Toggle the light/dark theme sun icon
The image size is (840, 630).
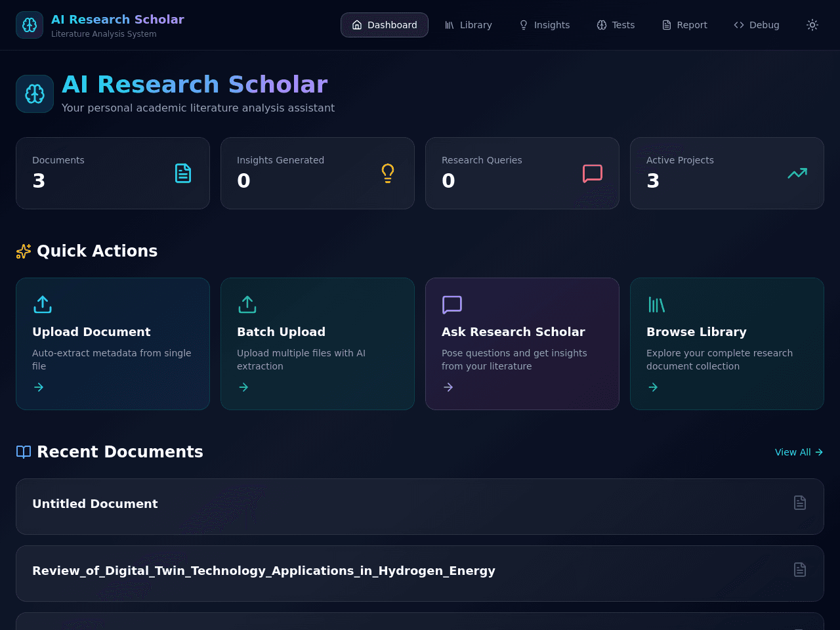812,25
